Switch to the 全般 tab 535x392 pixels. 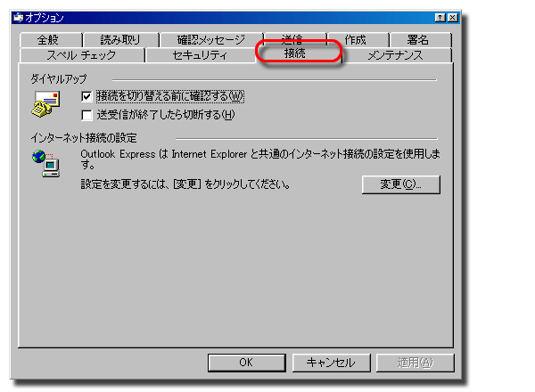point(51,40)
